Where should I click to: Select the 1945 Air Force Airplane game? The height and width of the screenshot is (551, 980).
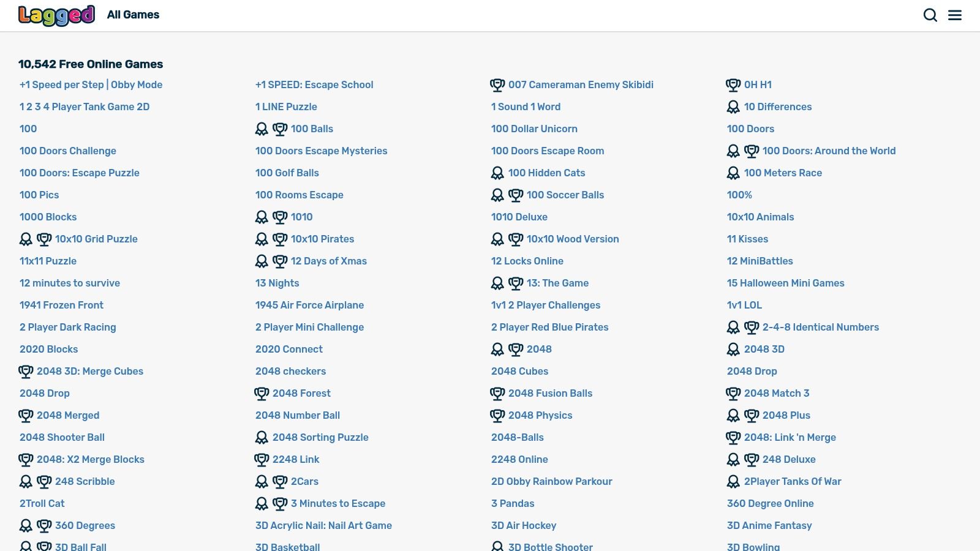click(309, 305)
